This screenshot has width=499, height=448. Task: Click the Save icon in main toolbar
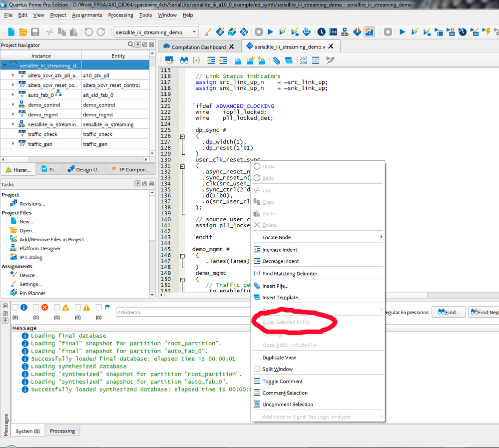click(x=35, y=32)
